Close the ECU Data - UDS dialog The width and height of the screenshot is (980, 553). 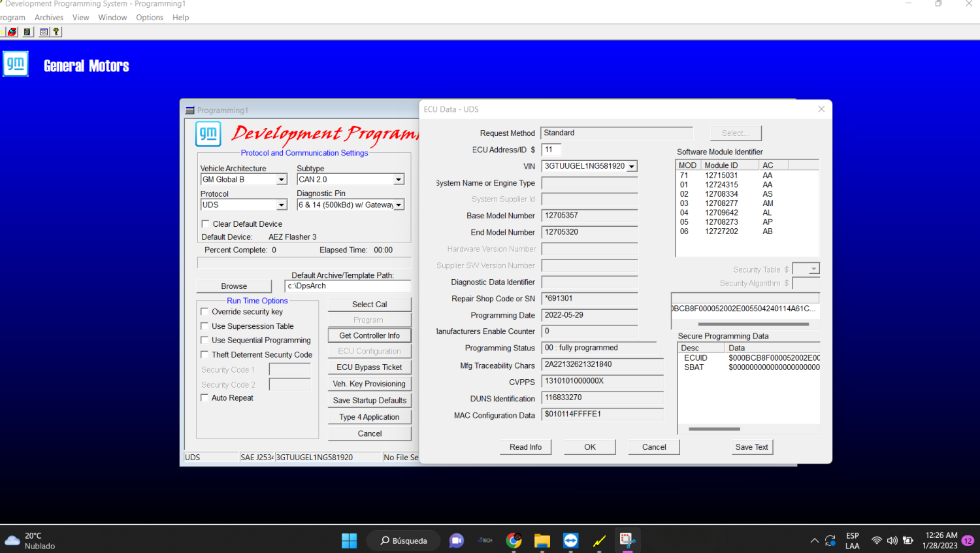821,109
